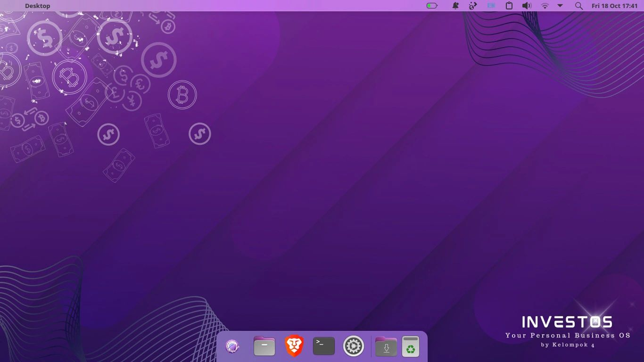This screenshot has height=362, width=644.
Task: Click the InvestOS app launcher icon
Action: click(x=232, y=346)
